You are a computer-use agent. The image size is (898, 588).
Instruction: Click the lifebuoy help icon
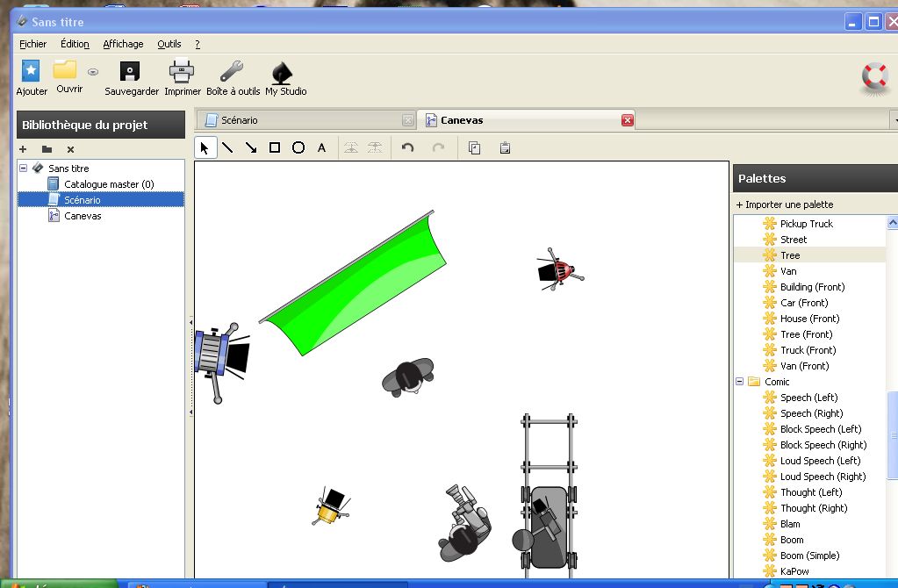coord(874,76)
